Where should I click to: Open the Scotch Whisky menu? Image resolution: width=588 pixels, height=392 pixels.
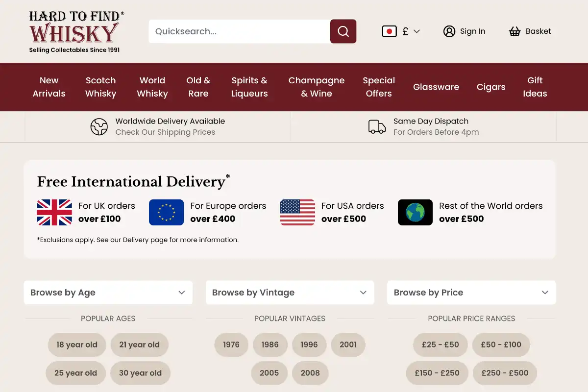pyautogui.click(x=100, y=87)
